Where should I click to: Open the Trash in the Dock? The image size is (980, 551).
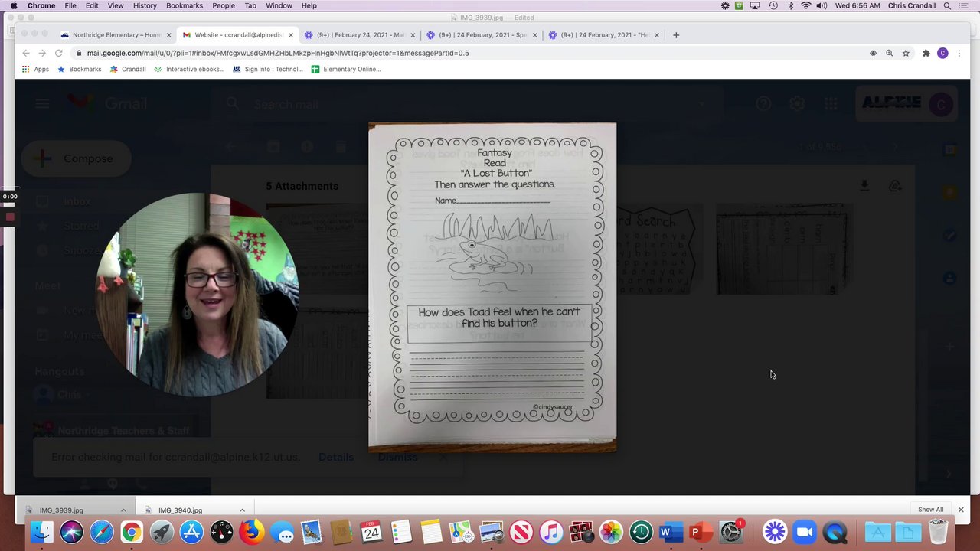tap(938, 532)
